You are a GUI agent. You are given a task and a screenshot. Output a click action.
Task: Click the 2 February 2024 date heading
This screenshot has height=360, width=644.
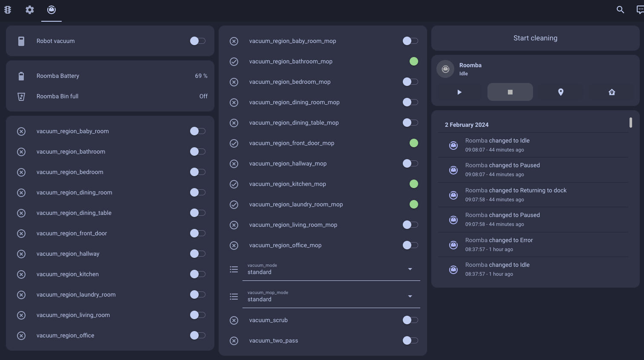point(467,125)
